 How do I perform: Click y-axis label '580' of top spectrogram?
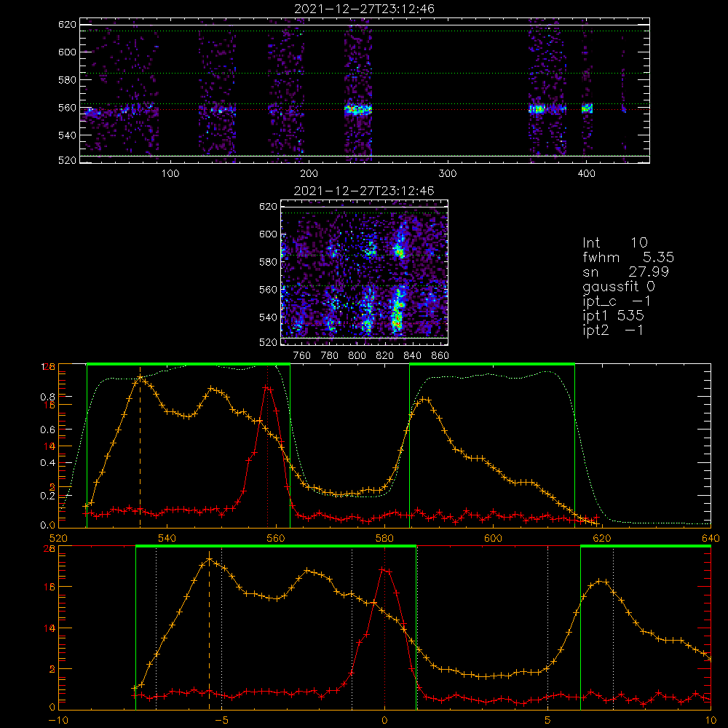67,80
